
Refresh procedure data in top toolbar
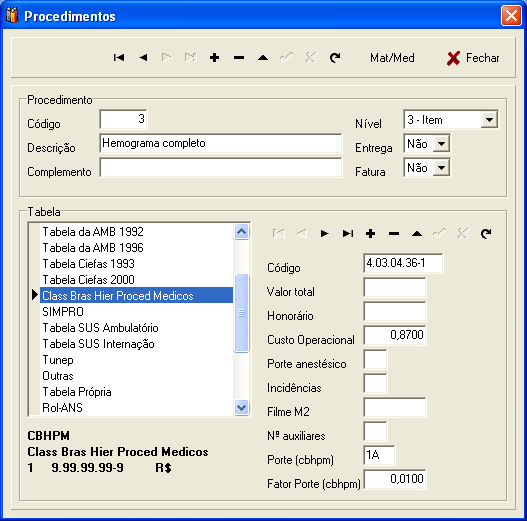click(x=335, y=58)
